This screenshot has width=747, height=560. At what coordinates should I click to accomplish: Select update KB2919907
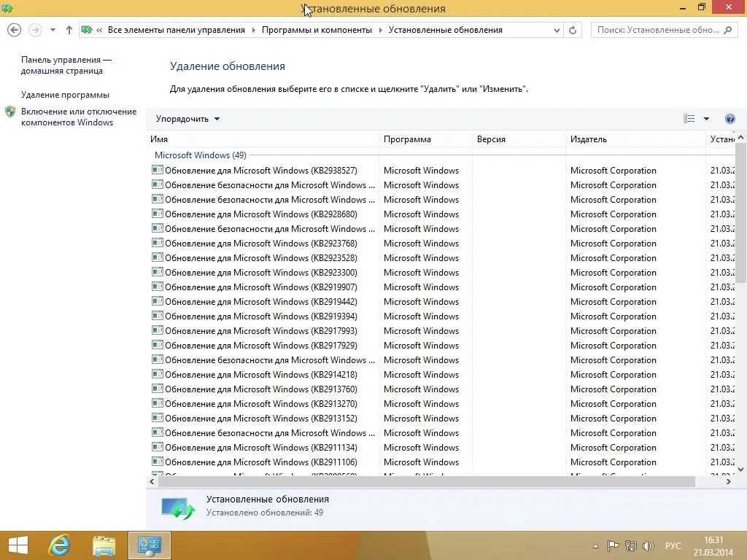(261, 287)
